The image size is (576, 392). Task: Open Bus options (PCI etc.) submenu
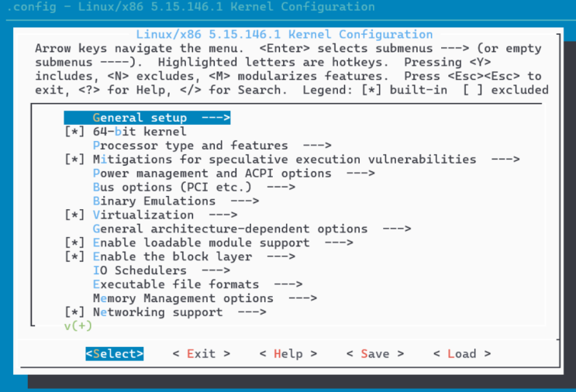click(194, 187)
